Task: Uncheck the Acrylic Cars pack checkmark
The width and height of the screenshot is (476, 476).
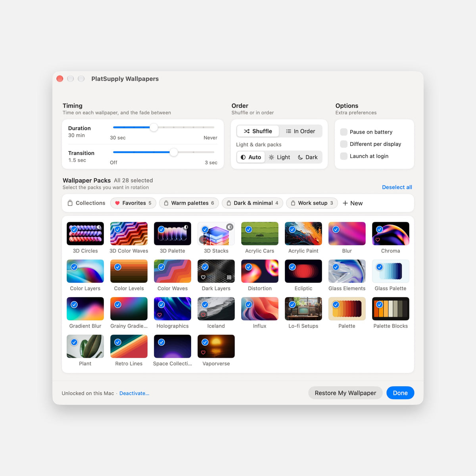Action: tap(249, 229)
